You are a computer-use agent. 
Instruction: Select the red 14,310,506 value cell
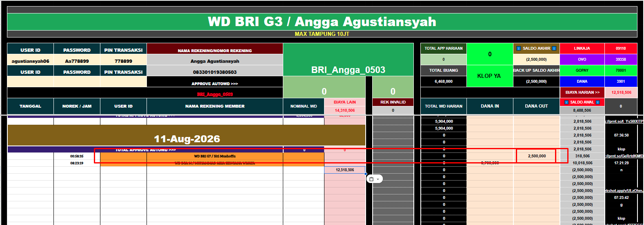point(345,110)
